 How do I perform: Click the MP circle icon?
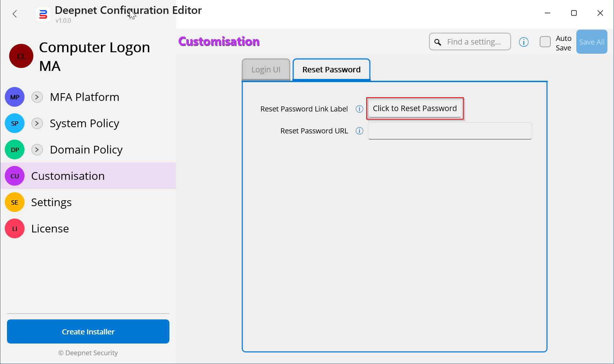15,97
